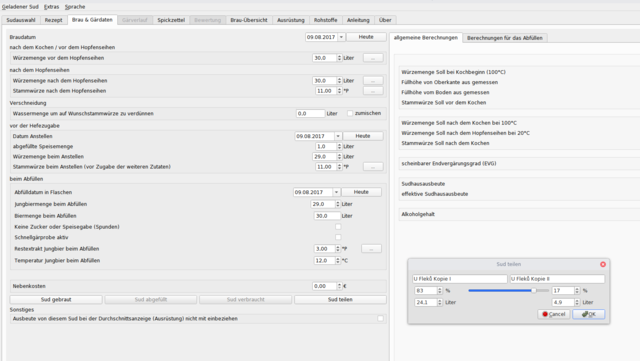This screenshot has height=361, width=640.
Task: Open the Geladener Sud menu
Action: [20, 7]
